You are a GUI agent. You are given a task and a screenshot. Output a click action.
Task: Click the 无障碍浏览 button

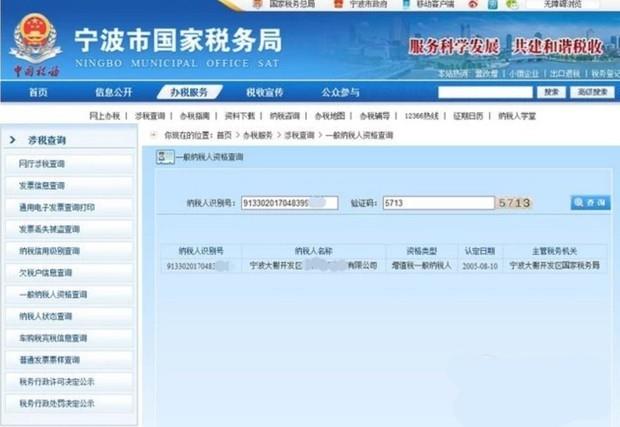[563, 4]
